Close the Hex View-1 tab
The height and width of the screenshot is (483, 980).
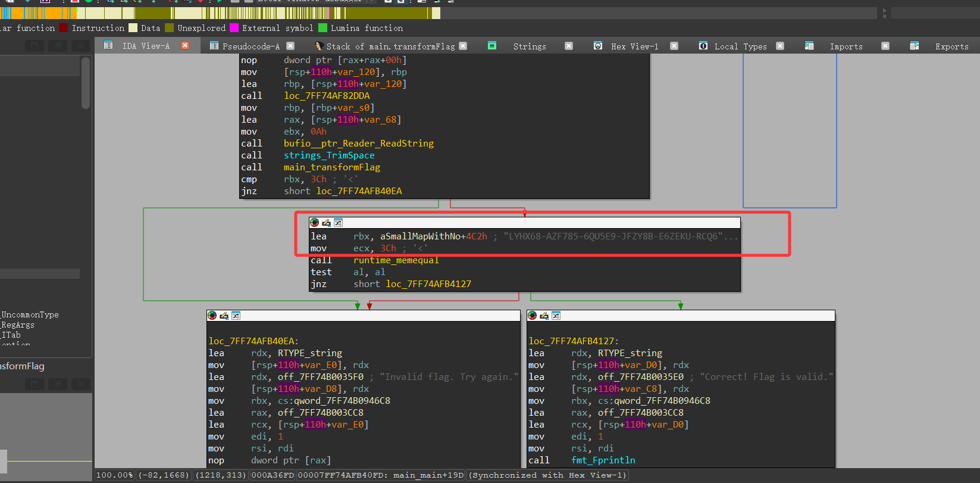coord(674,46)
